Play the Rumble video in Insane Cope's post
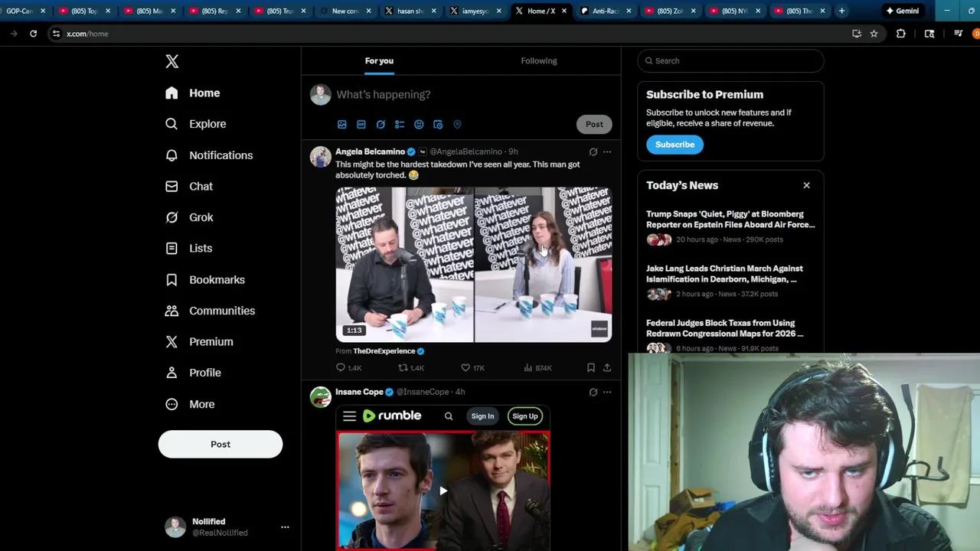Viewport: 980px width, 551px height. (443, 491)
